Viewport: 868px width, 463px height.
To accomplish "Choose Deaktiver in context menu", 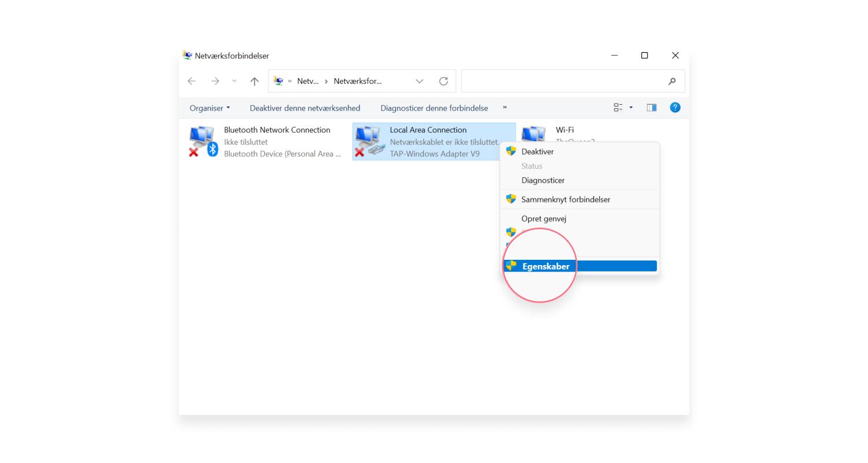I will coord(579,152).
